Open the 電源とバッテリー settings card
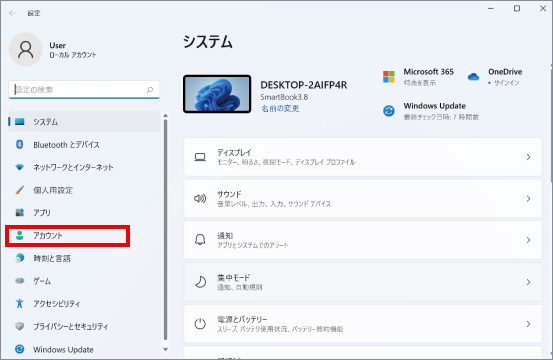553x360 pixels. pos(363,324)
